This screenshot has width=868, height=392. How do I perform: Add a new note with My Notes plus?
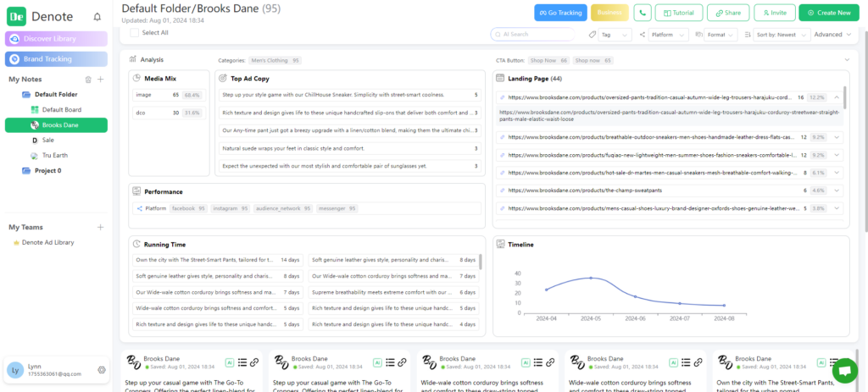click(101, 80)
